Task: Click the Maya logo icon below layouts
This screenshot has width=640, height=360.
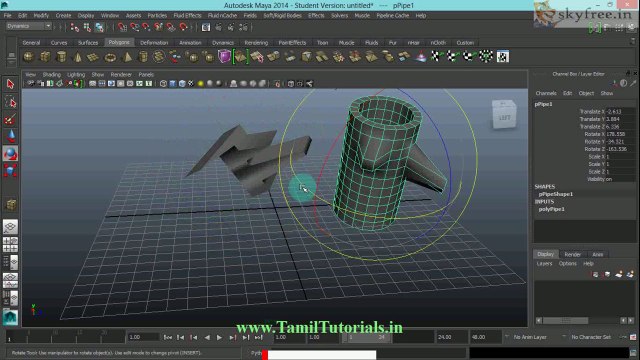Action: (10, 317)
